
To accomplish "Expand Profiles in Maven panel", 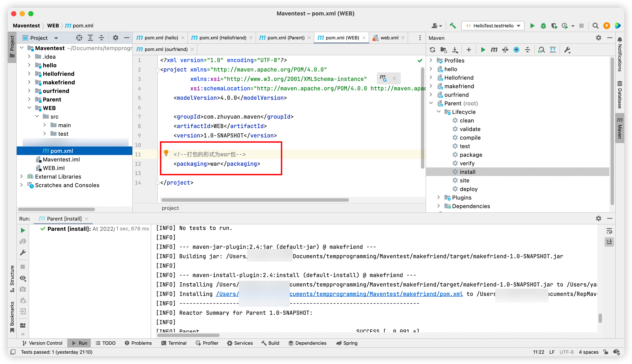I will (x=431, y=60).
